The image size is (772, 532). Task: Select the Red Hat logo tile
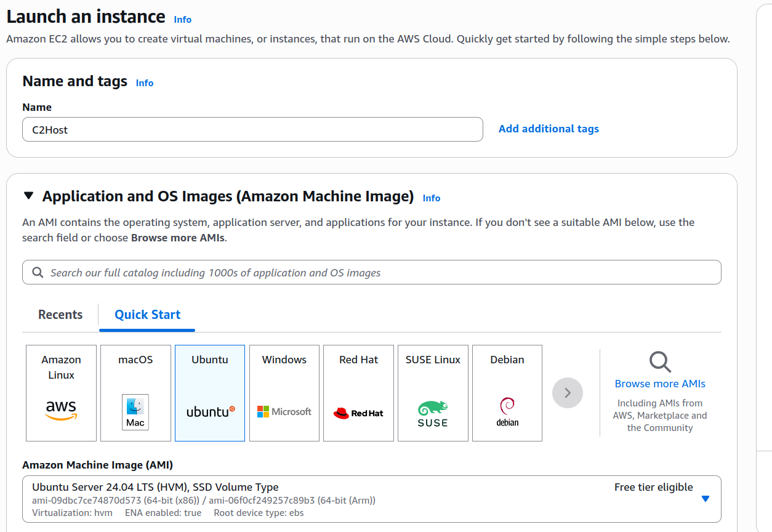[x=358, y=393]
